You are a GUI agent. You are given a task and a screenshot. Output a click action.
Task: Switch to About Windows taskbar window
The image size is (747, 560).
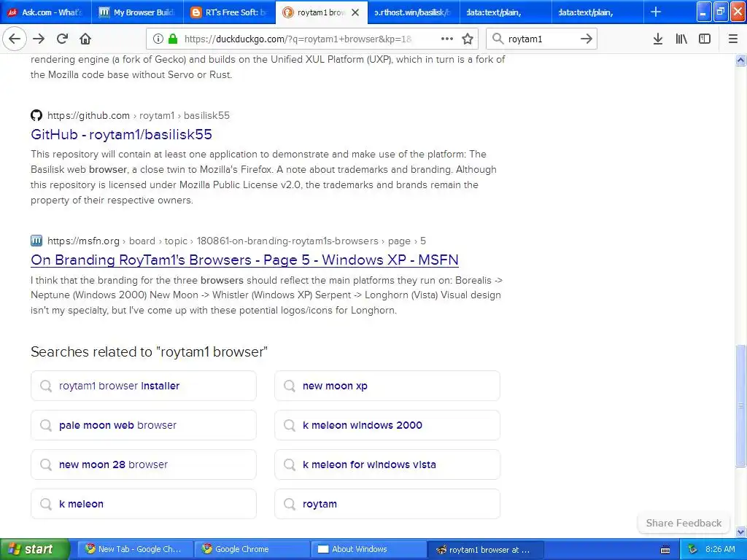click(x=368, y=549)
